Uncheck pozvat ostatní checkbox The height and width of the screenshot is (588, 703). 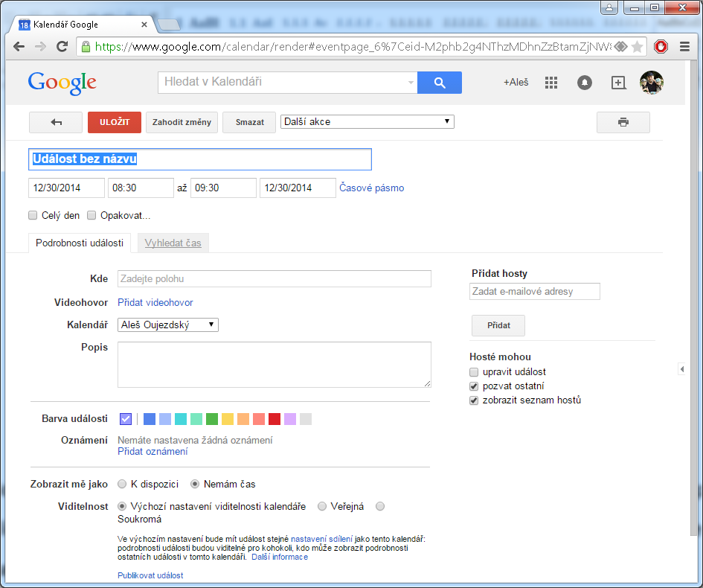click(x=474, y=386)
